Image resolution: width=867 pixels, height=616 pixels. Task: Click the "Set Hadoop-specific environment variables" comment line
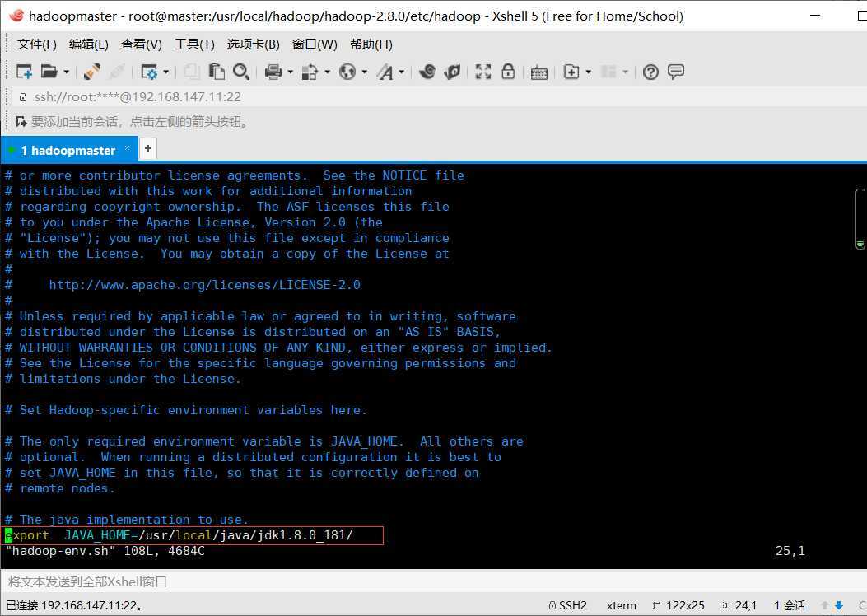(185, 410)
